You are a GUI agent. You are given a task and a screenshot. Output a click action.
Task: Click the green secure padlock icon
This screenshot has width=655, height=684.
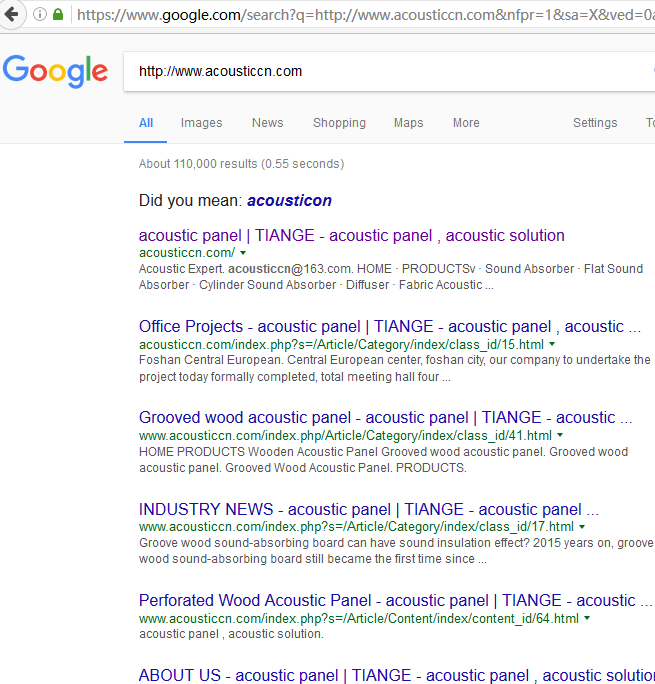click(x=58, y=15)
